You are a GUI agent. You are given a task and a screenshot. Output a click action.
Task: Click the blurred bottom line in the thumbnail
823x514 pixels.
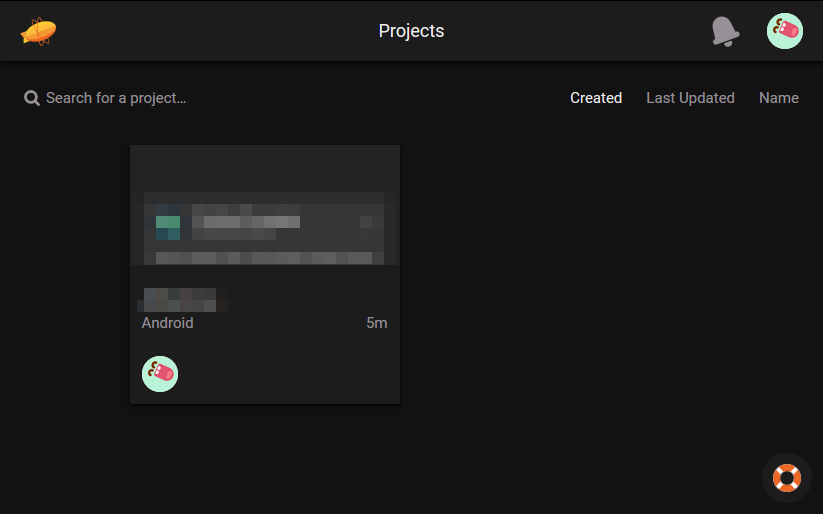(x=264, y=257)
